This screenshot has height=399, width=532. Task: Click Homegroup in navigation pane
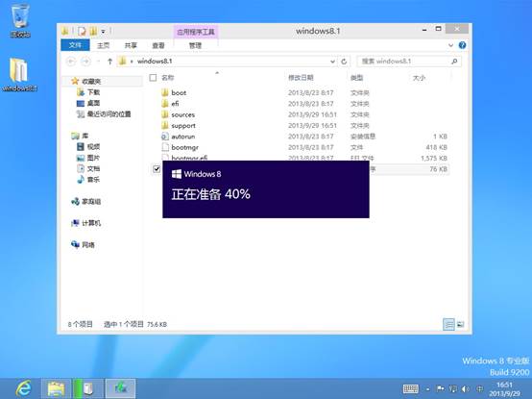(91, 201)
